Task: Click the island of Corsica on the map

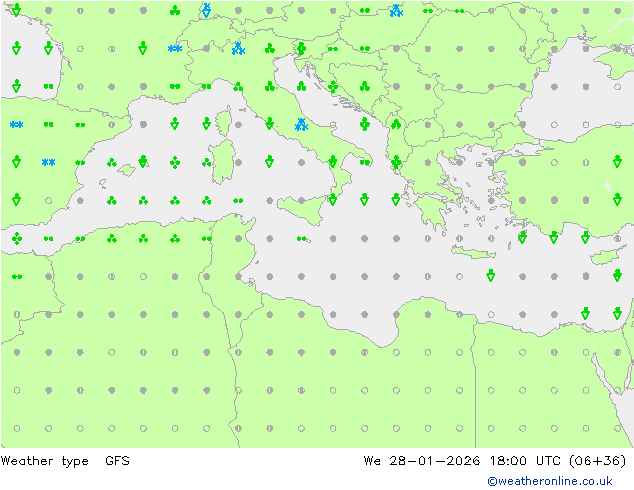Action: click(x=224, y=120)
